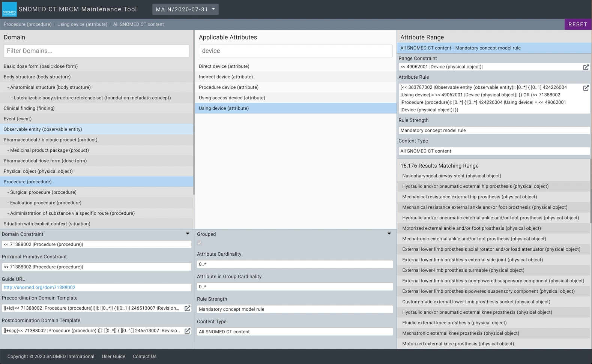Select Direct device (attribute)

tap(296, 66)
